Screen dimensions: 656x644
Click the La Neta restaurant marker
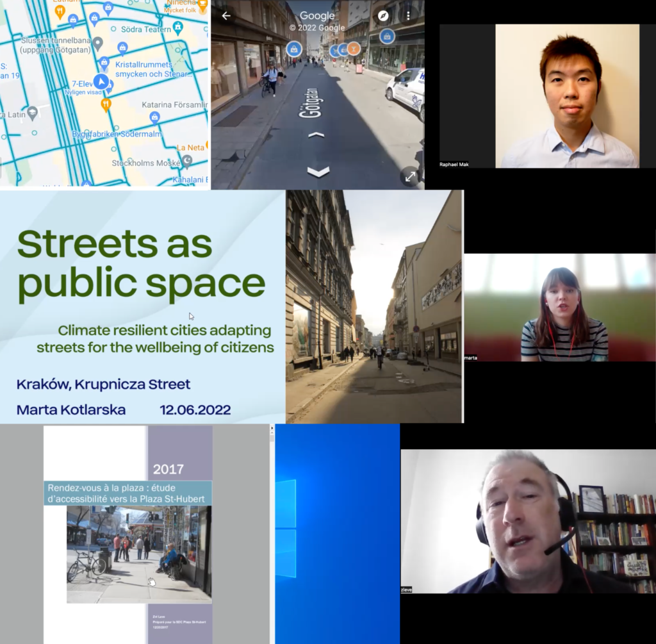tap(190, 147)
